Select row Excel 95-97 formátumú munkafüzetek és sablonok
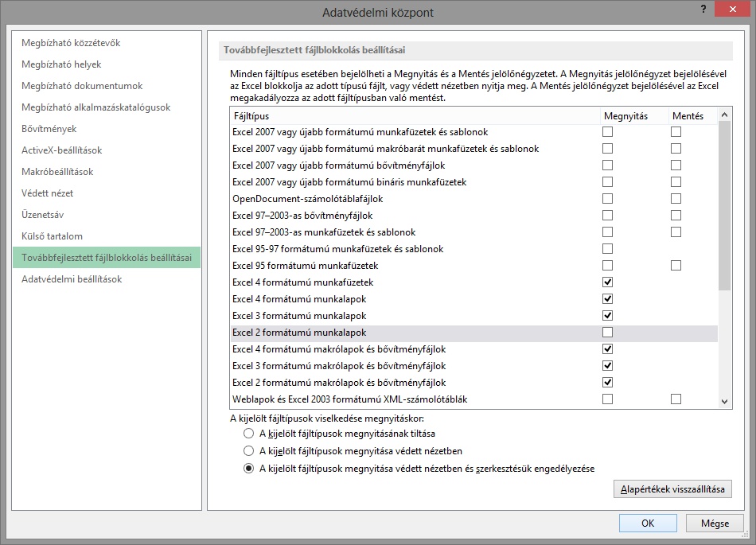The image size is (756, 545). (x=474, y=249)
